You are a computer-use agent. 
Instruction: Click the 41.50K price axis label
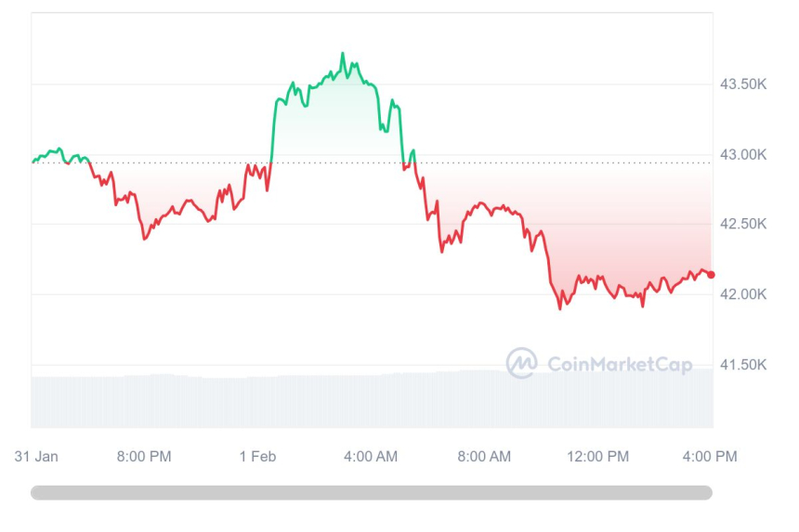point(743,365)
